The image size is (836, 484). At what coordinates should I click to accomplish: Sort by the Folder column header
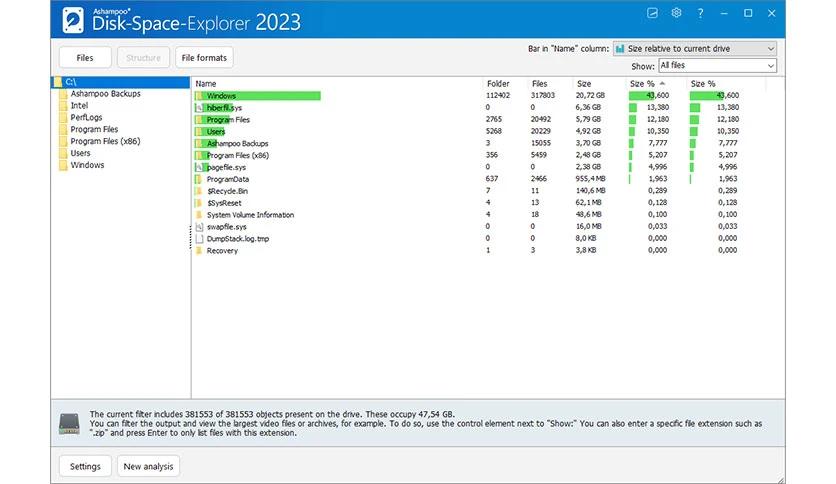tap(498, 83)
